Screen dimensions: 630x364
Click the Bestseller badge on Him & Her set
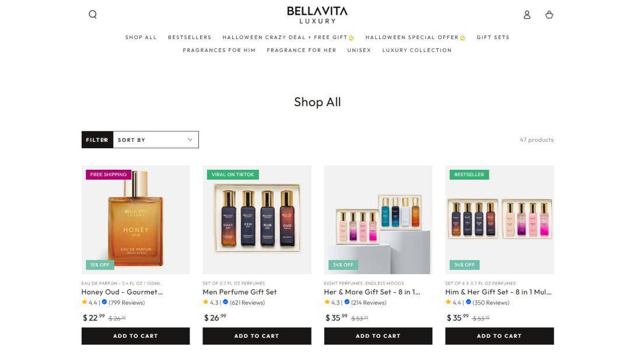[x=469, y=174]
